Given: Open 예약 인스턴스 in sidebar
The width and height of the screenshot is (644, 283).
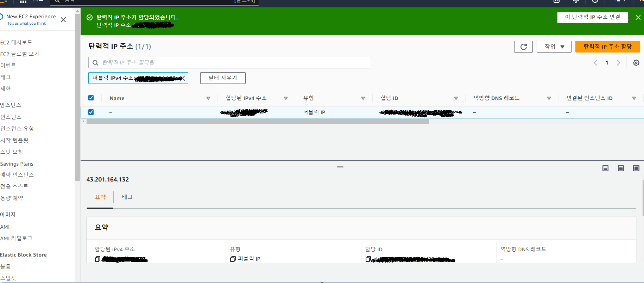Looking at the screenshot, I should (x=17, y=175).
